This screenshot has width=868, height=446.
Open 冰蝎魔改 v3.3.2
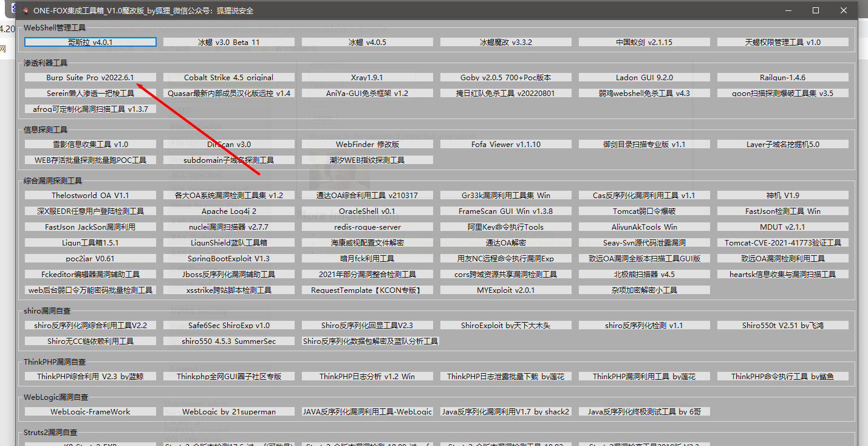(x=506, y=43)
